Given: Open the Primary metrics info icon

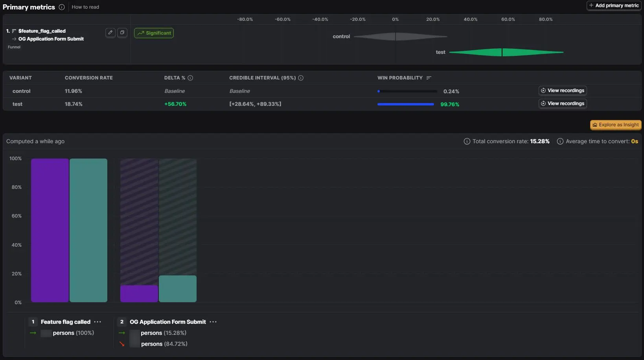Looking at the screenshot, I should point(62,7).
